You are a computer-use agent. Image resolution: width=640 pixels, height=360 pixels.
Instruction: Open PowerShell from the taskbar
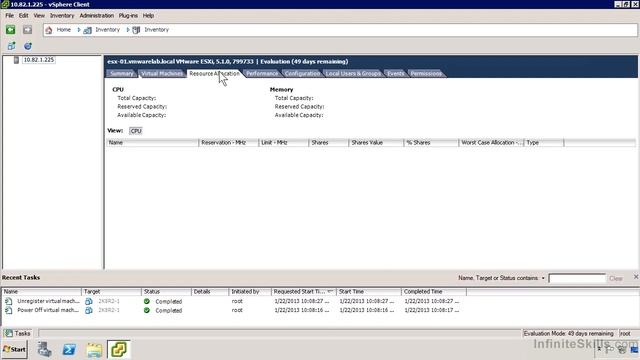[x=69, y=349]
